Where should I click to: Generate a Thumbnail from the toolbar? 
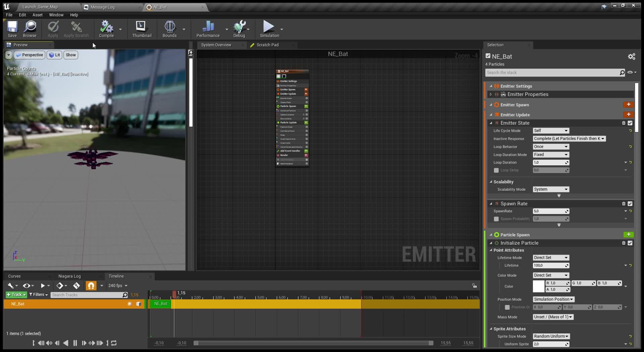(x=142, y=29)
